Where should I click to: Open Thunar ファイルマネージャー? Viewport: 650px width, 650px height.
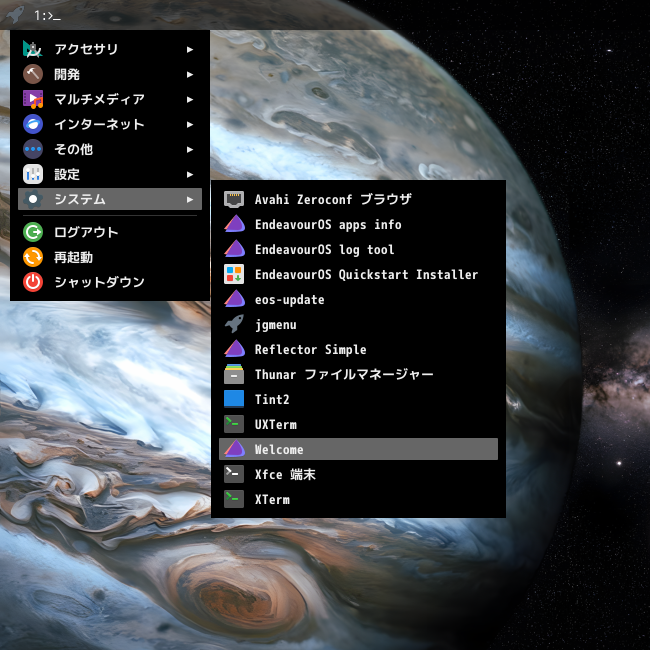(x=358, y=374)
